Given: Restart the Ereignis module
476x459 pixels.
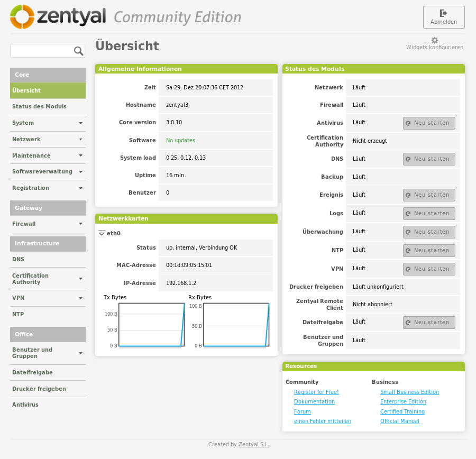Looking at the screenshot, I should tap(429, 195).
